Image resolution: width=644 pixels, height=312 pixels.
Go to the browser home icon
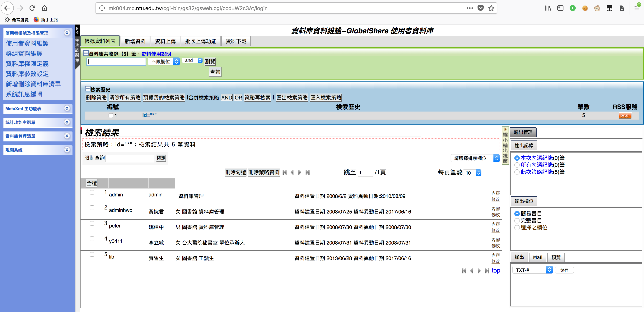44,8
